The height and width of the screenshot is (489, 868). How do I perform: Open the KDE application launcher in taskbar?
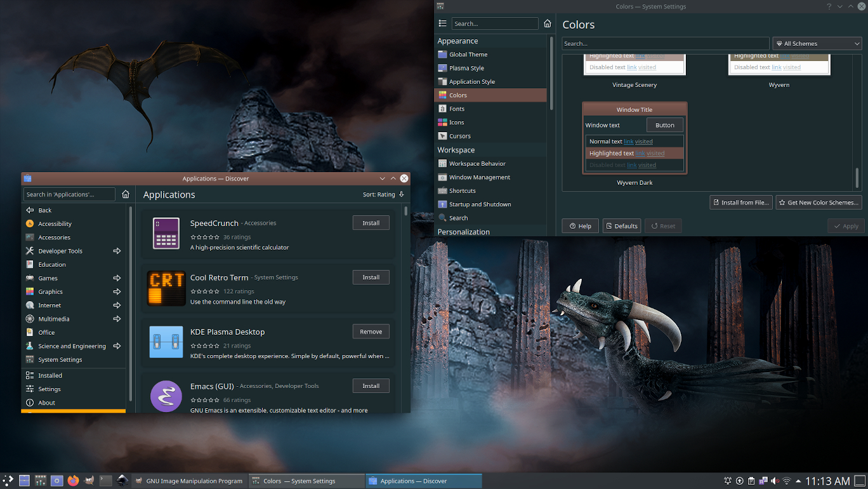tap(8, 481)
